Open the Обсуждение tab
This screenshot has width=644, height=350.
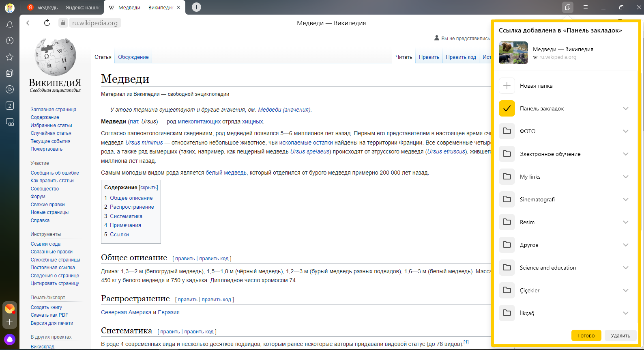[133, 57]
